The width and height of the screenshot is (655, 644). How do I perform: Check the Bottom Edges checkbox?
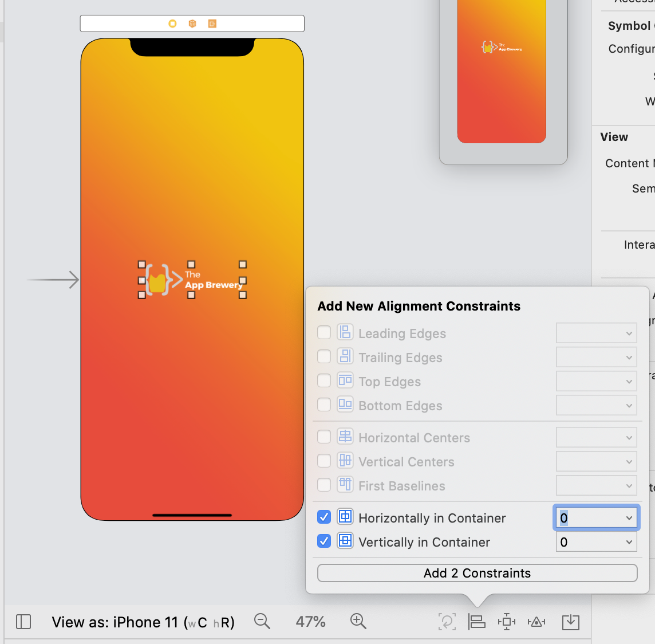[324, 405]
